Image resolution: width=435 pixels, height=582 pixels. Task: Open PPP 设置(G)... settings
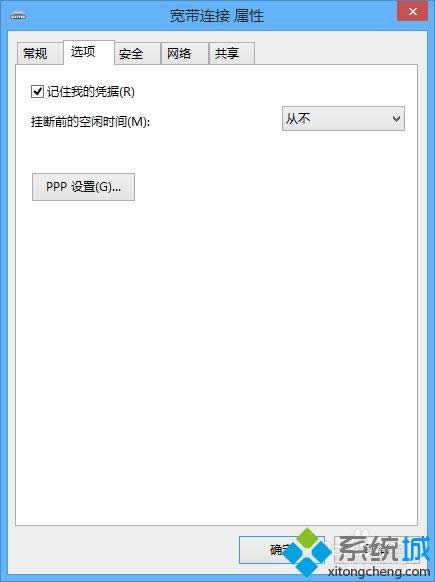point(84,187)
